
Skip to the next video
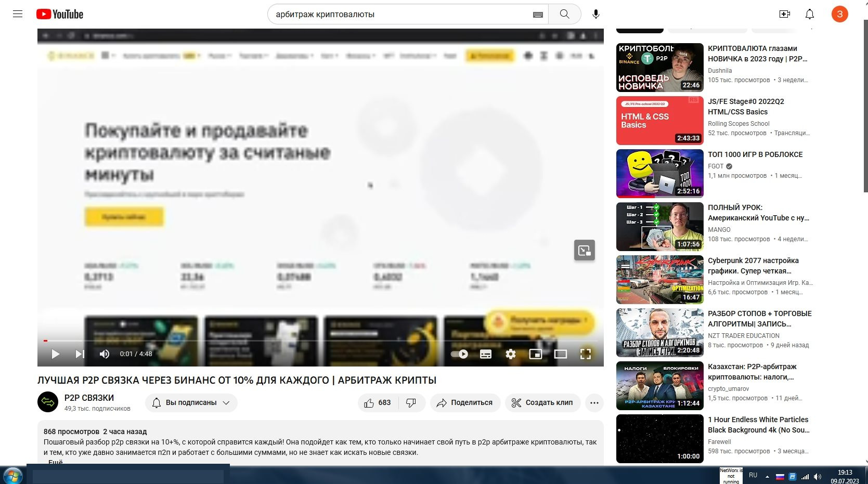(80, 354)
